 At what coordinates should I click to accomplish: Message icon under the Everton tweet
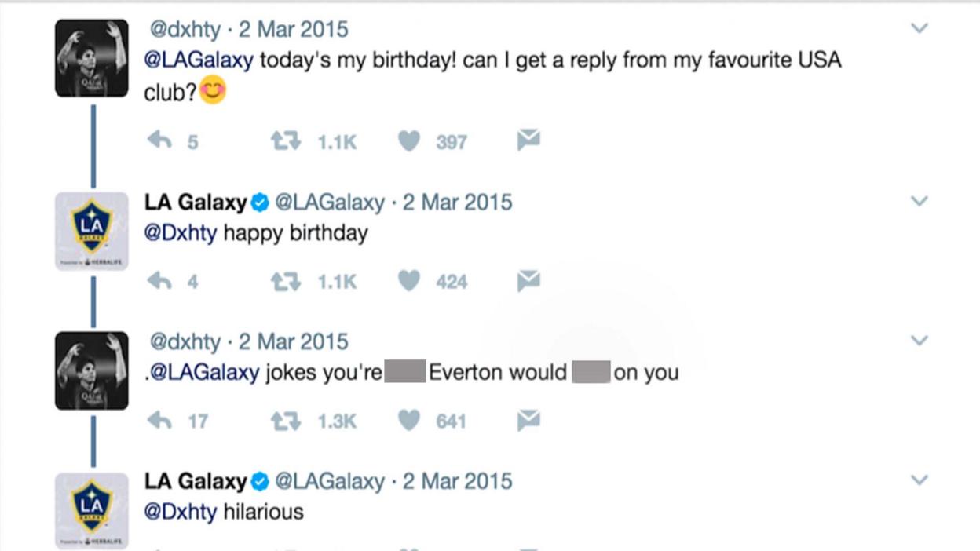coord(528,420)
